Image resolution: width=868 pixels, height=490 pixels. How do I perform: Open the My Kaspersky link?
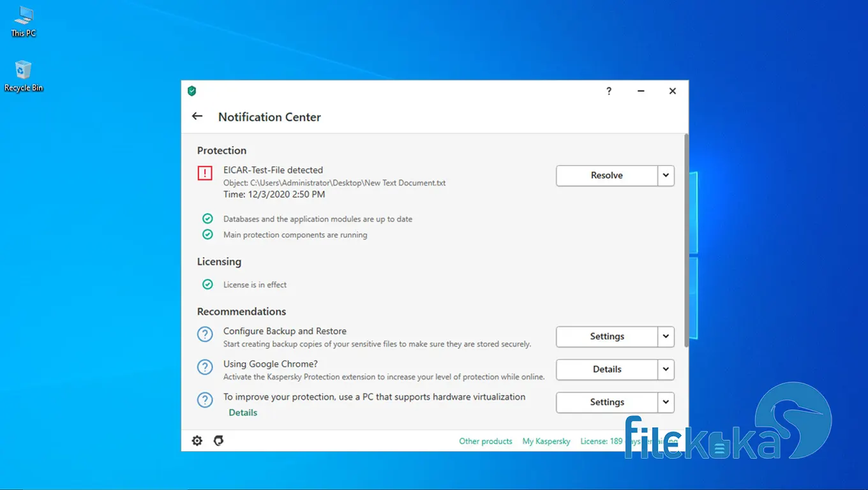(546, 441)
